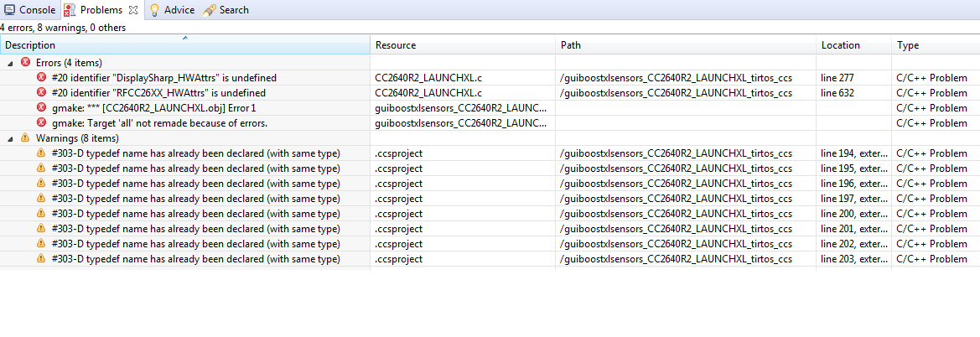
Task: Click error icon for gmake Target 'all' message
Action: 41,122
